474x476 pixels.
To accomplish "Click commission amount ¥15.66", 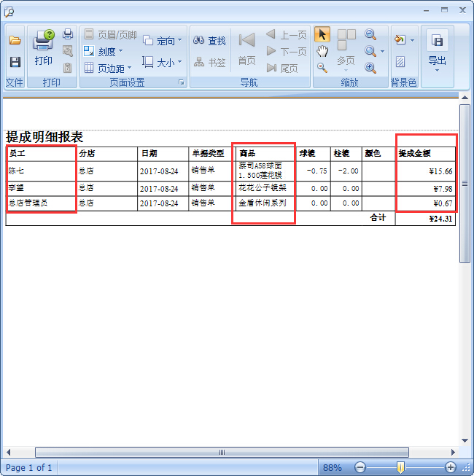I will coord(440,171).
